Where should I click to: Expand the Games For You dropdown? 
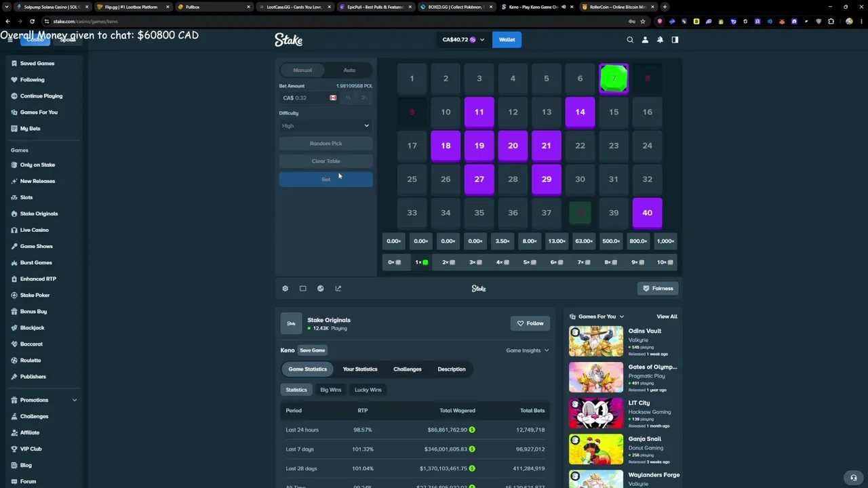click(x=597, y=317)
